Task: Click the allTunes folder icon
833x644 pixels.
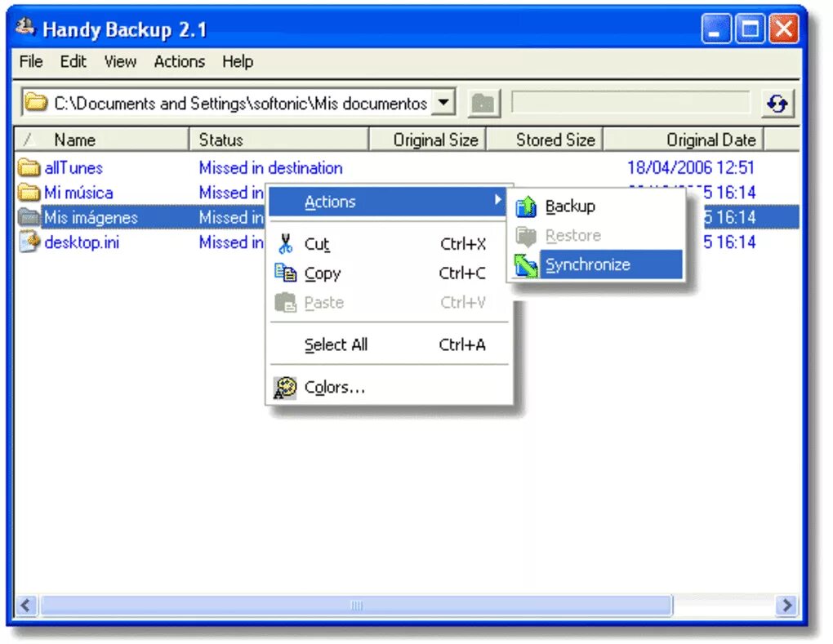Action: [28, 168]
